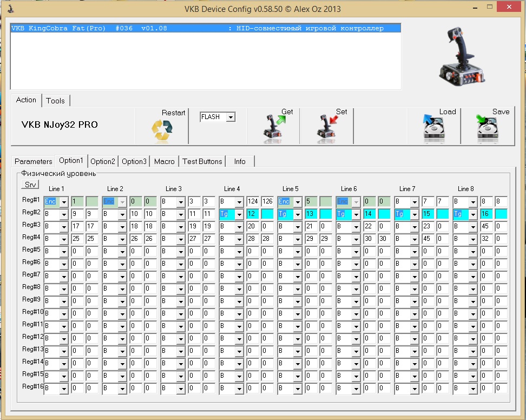Open the Macro tab

(165, 161)
